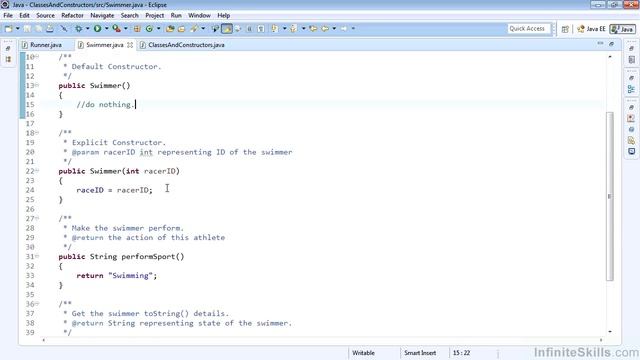
Task: Open the Task List icon atop right trim
Action: click(x=631, y=60)
